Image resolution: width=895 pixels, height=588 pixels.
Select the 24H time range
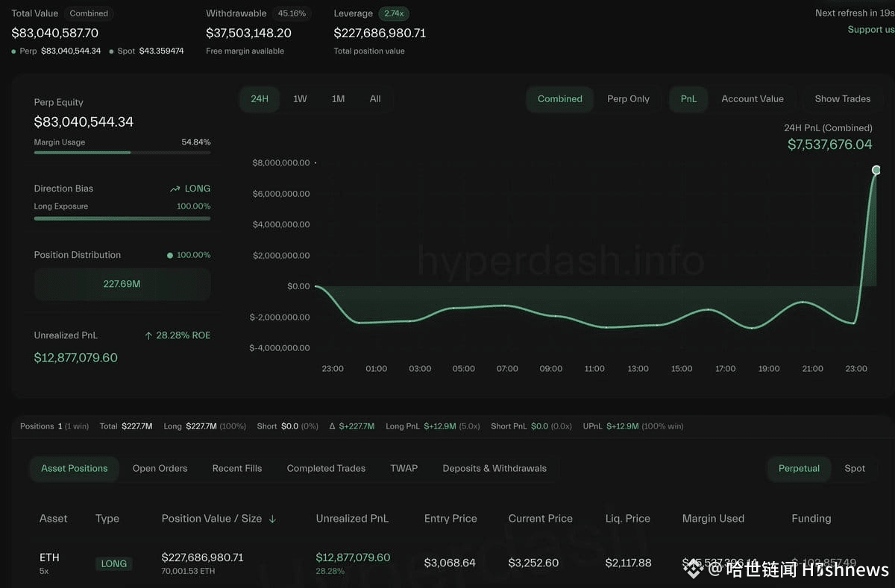pos(260,99)
